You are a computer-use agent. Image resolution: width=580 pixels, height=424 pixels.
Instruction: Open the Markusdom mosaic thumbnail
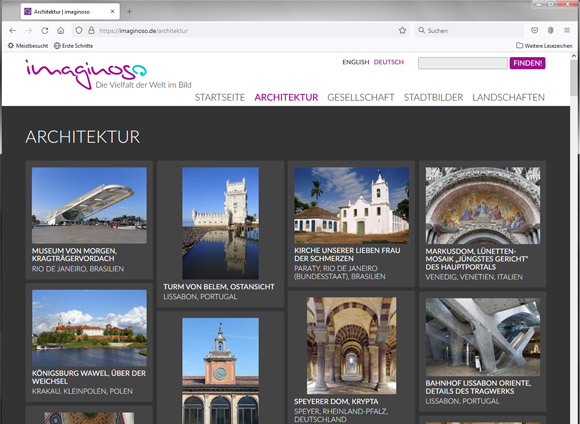tap(483, 205)
